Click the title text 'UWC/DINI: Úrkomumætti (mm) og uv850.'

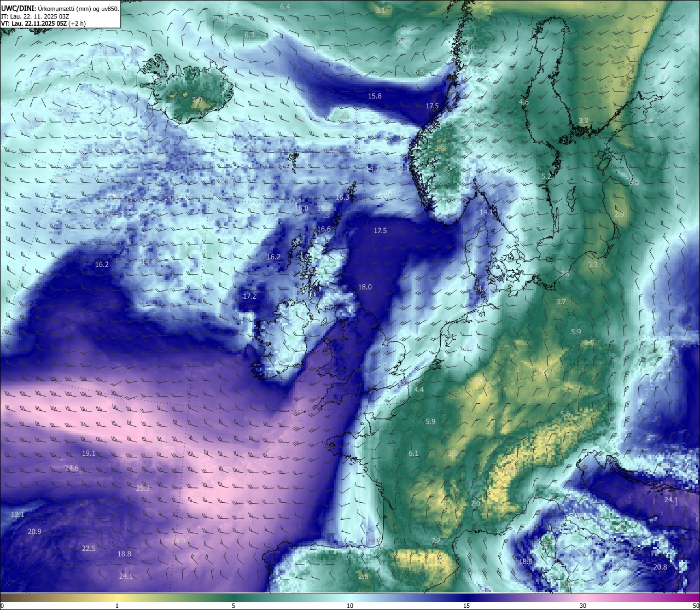coord(60,8)
